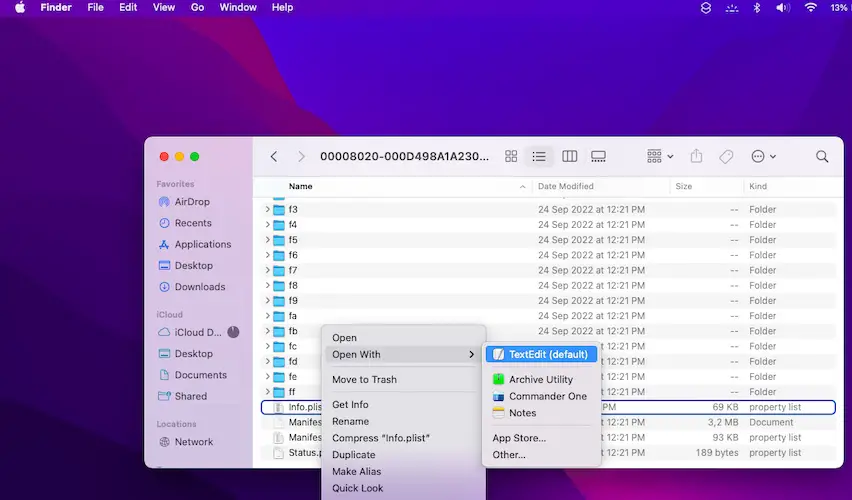852x500 pixels.
Task: Select Get Info from context menu
Action: point(350,405)
